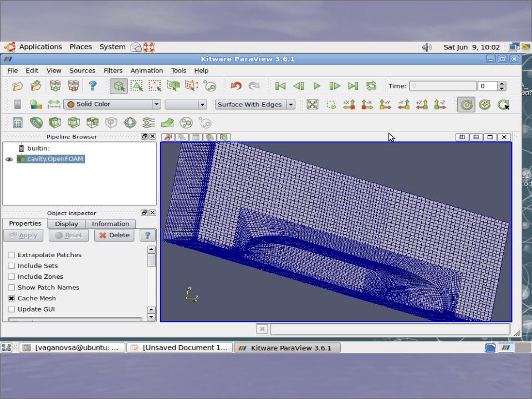Click the Disconnect from server icon
Screen dimensions: 532x399
pyautogui.click(x=73, y=86)
